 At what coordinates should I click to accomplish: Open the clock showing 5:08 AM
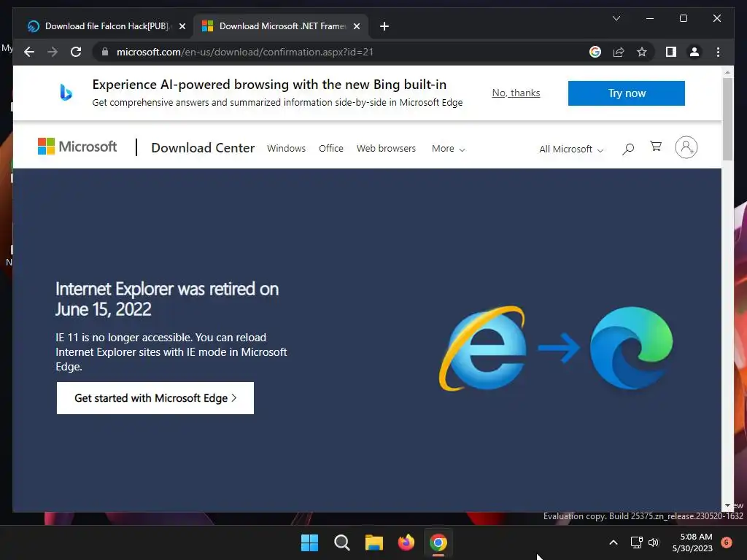point(692,542)
